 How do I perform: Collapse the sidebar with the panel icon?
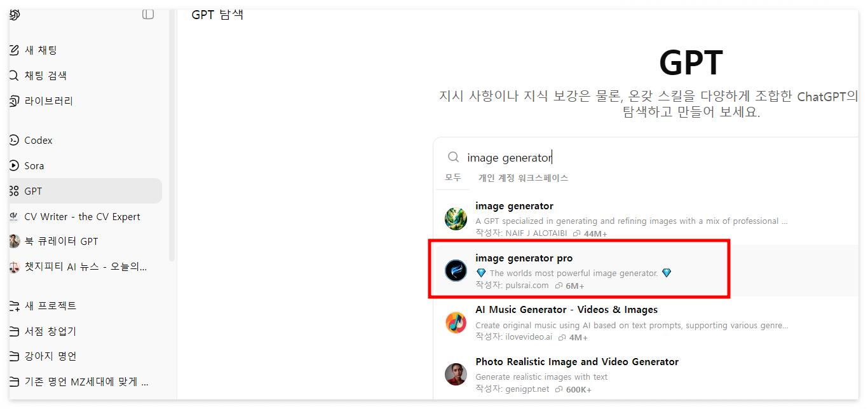[148, 14]
